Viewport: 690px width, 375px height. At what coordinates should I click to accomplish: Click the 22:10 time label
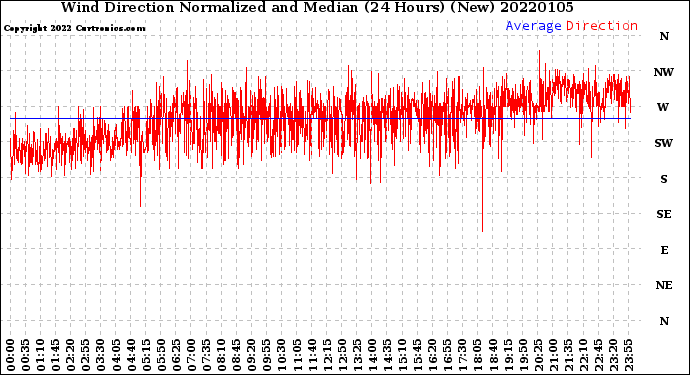(x=583, y=355)
